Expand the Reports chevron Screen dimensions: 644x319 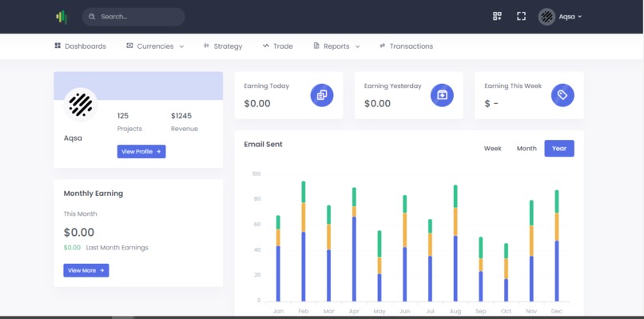point(357,46)
